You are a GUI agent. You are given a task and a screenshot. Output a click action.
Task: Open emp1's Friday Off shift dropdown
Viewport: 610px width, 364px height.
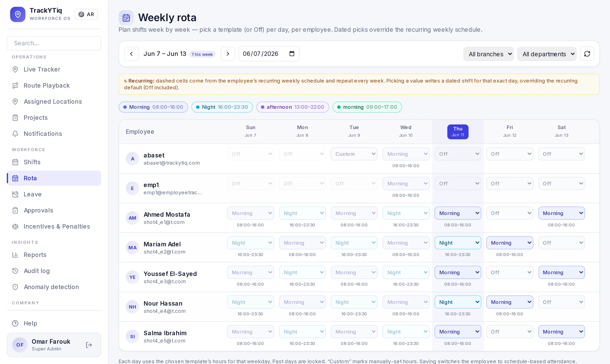[510, 184]
